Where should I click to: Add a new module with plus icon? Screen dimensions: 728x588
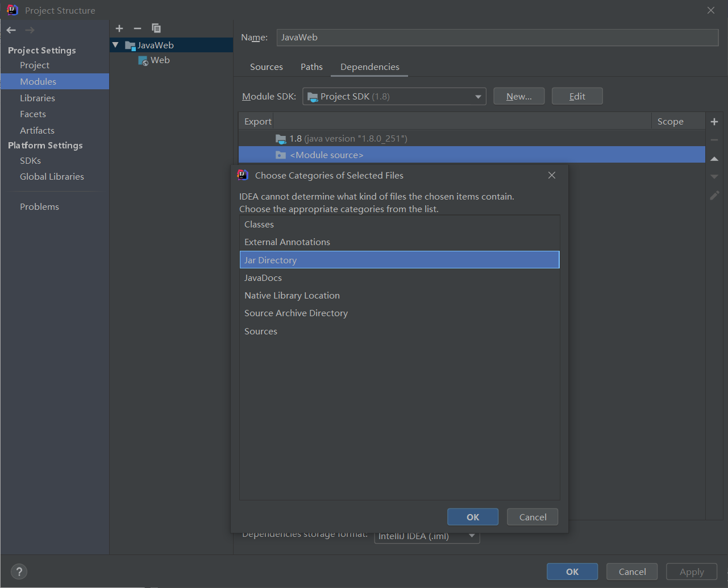coord(119,28)
